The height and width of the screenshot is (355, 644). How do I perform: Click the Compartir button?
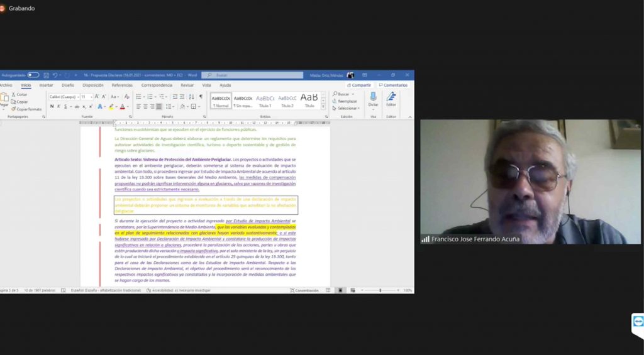pos(359,85)
